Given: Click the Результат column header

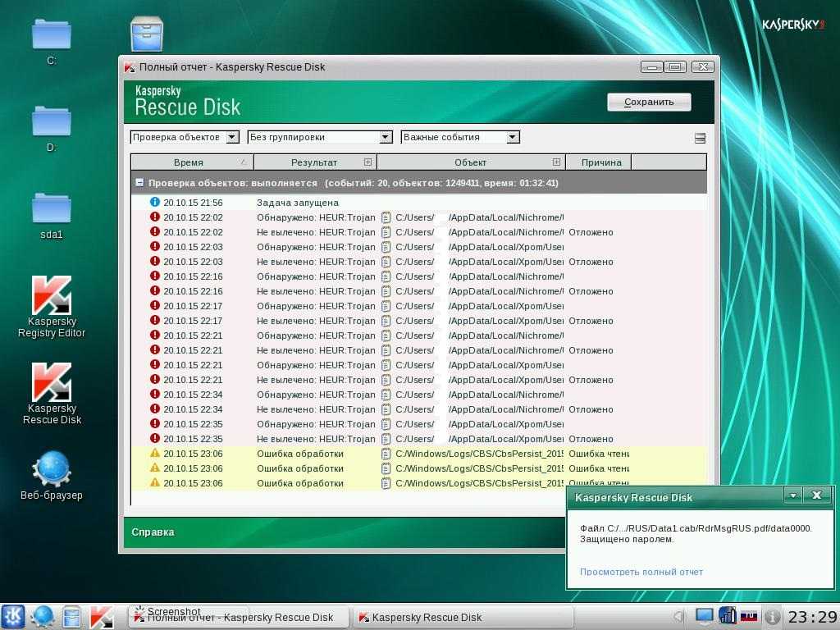Looking at the screenshot, I should click(315, 162).
